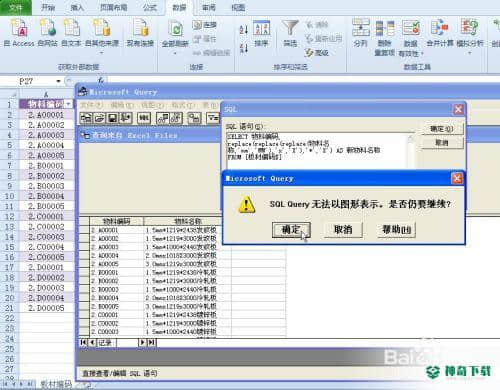Click Excel row header 22
This screenshot has width=500, height=390.
[x=9, y=318]
